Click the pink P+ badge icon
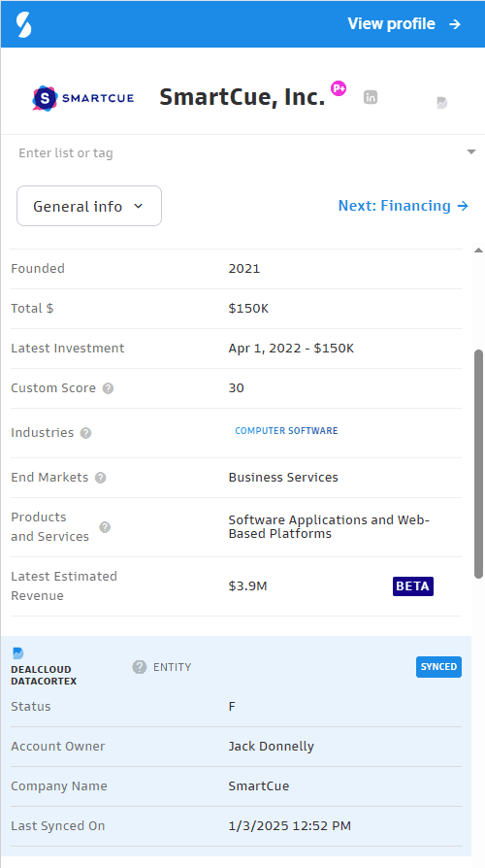 339,88
